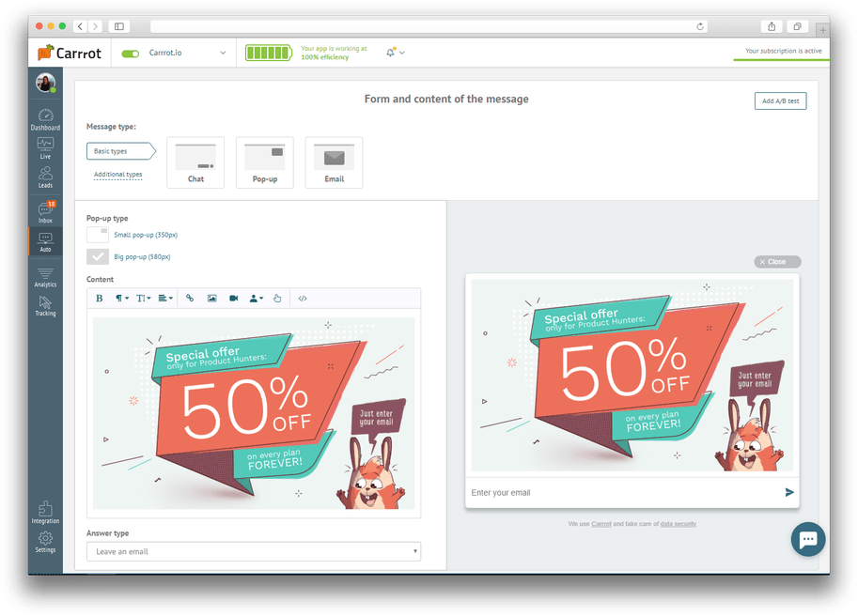Open the text alignment dropdown

click(164, 299)
